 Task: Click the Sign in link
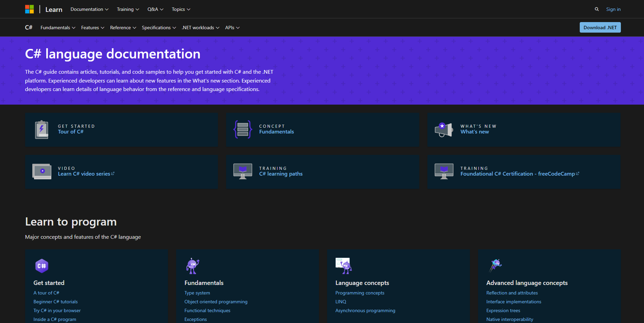[x=613, y=9]
